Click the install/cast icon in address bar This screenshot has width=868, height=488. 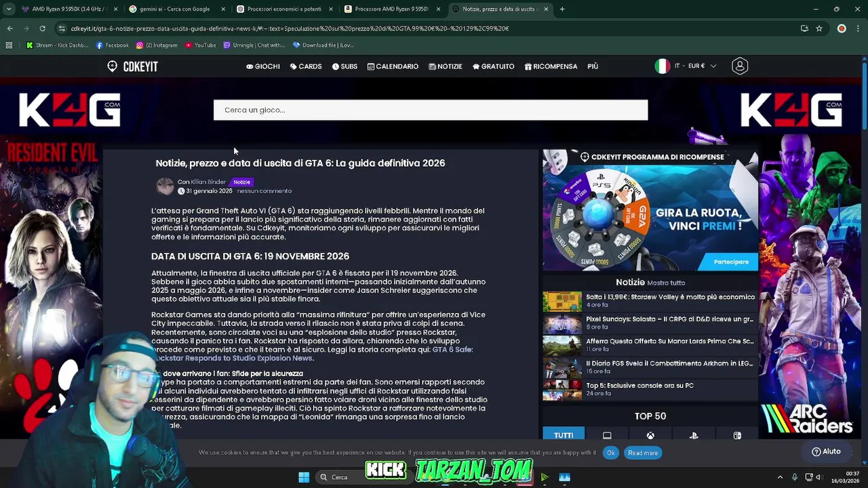[804, 28]
